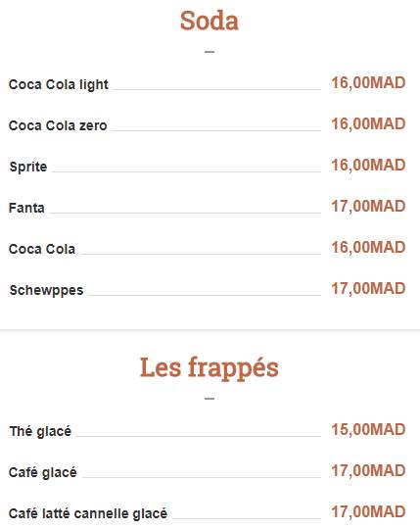Choose Sprite from the soda list

click(28, 167)
